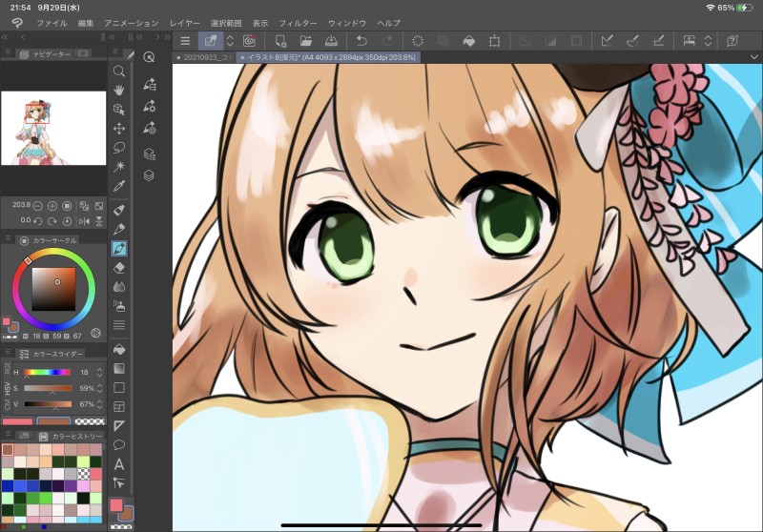Viewport: 763px width, 532px height.
Task: Click the Undo arrow in command bar
Action: pyautogui.click(x=361, y=41)
